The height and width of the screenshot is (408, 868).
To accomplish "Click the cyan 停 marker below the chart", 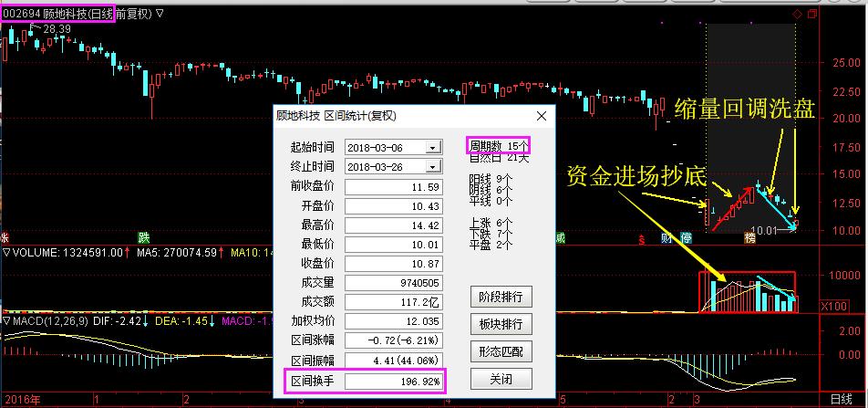I will 686,238.
